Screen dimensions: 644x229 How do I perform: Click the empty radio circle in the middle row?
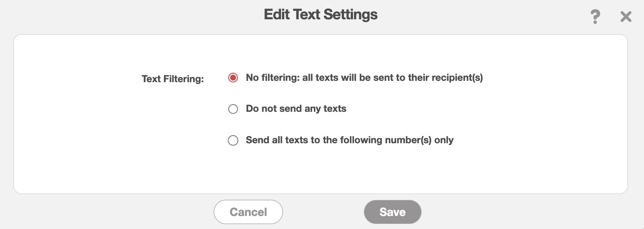(x=233, y=109)
